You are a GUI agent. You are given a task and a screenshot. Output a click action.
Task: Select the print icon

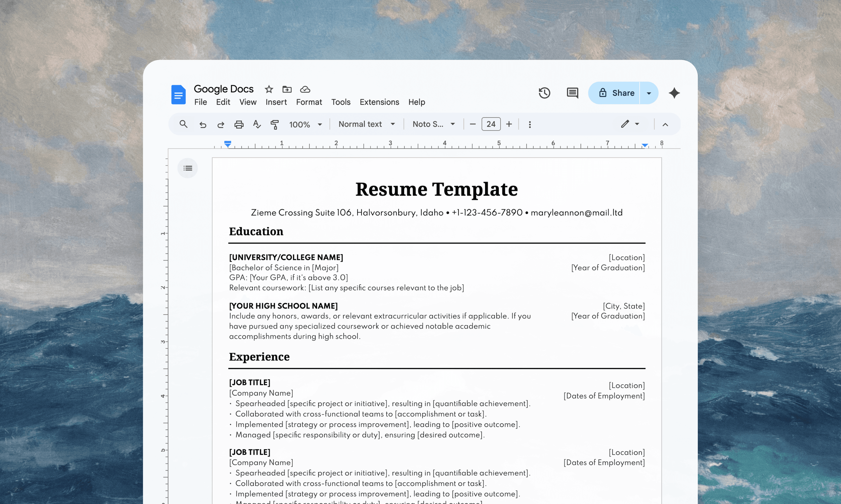click(239, 124)
